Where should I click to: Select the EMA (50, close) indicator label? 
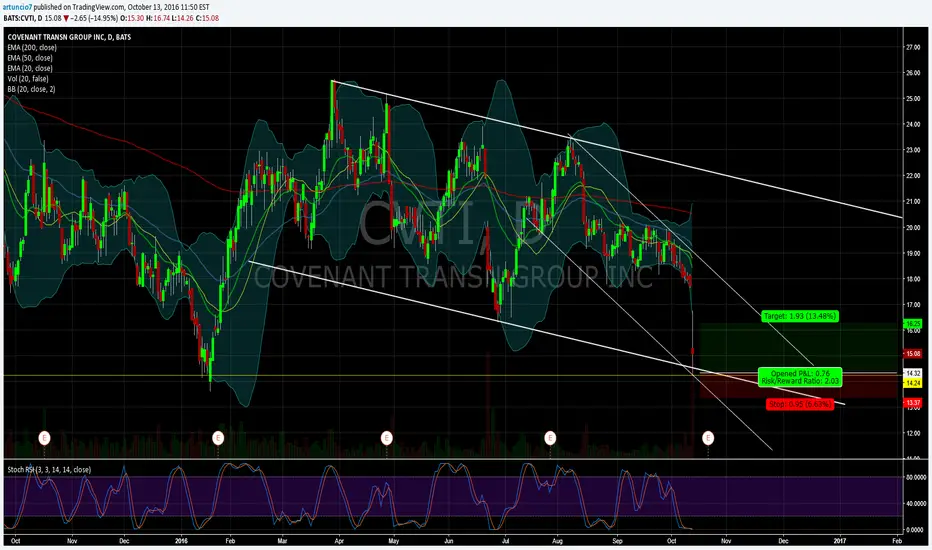pyautogui.click(x=30, y=58)
